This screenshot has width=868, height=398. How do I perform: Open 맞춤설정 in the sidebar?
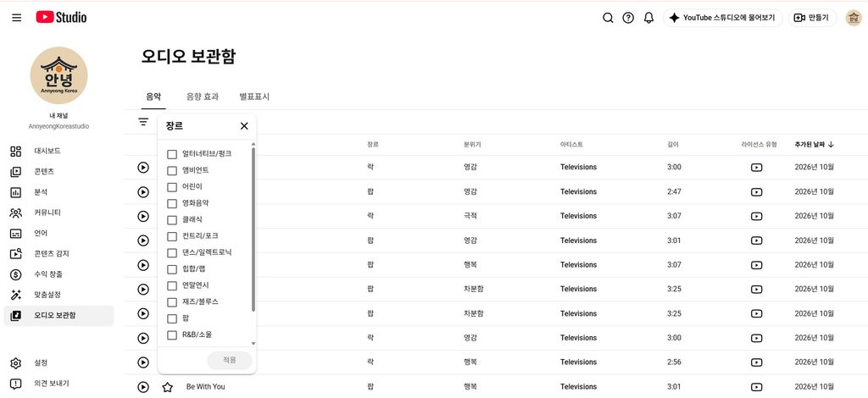coord(58,295)
